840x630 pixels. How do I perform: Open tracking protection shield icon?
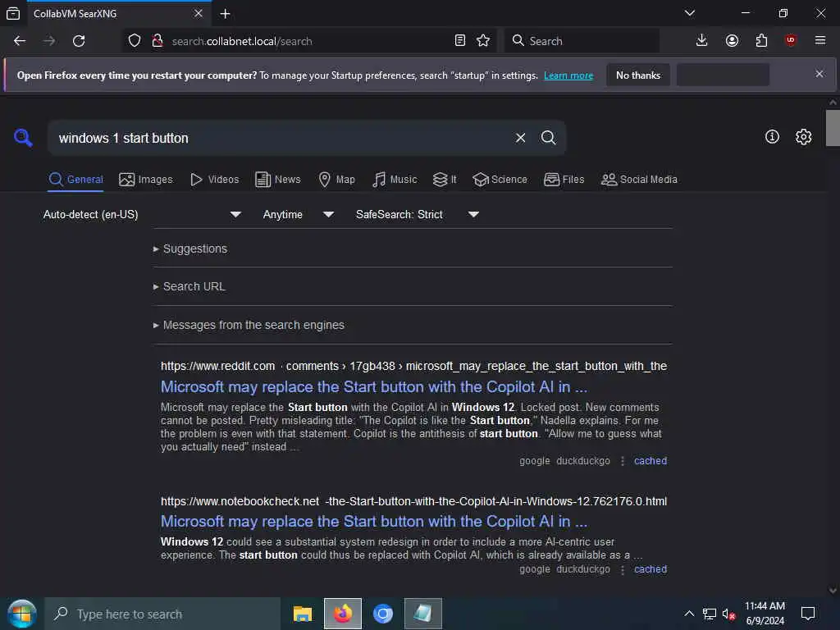(135, 41)
